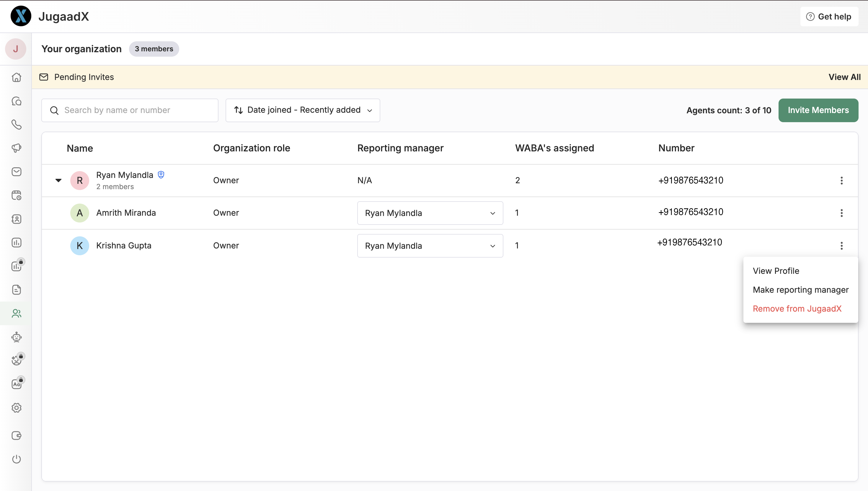The image size is (868, 491).
Task: Open Krishna Gupta's reporting manager dropdown
Action: coord(430,246)
